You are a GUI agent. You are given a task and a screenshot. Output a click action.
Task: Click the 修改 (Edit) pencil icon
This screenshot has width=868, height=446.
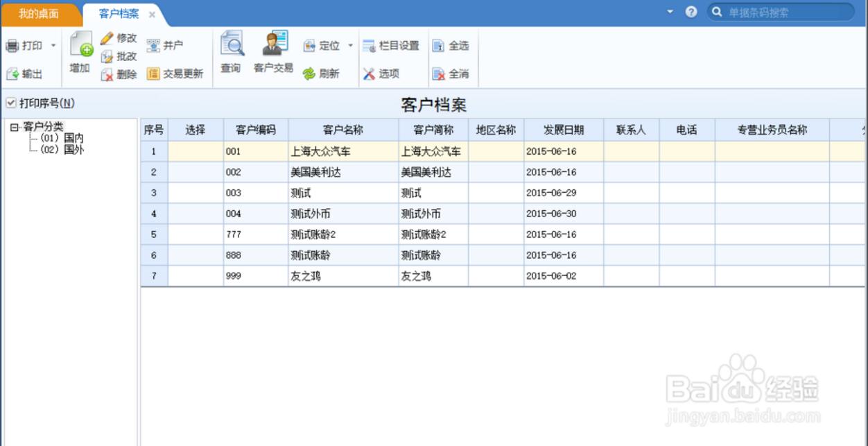coord(107,38)
